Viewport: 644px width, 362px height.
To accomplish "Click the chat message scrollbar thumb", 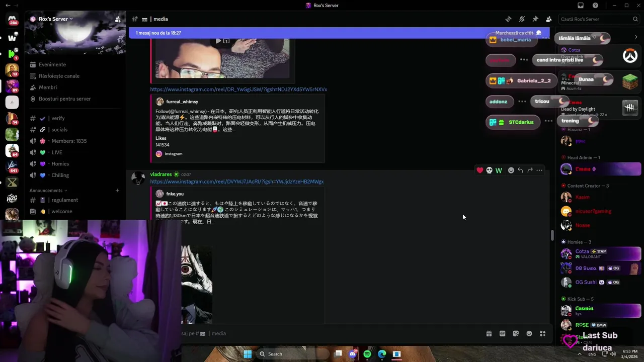I will pos(552,235).
